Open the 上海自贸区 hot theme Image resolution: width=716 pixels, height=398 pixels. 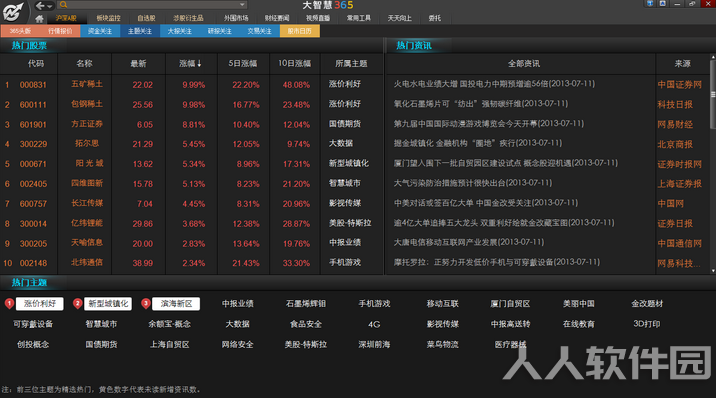[x=169, y=345]
